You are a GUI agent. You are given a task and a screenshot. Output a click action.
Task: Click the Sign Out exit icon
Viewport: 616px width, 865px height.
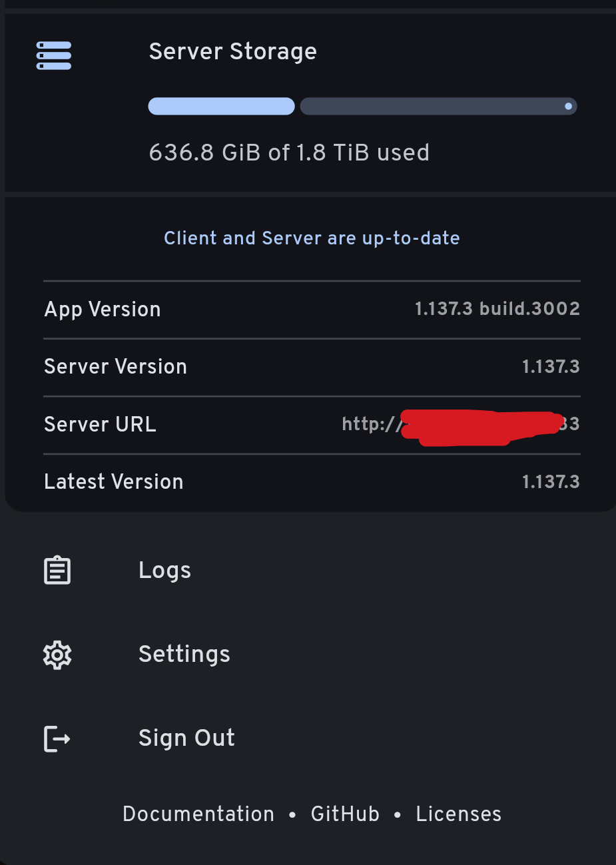[x=57, y=738]
